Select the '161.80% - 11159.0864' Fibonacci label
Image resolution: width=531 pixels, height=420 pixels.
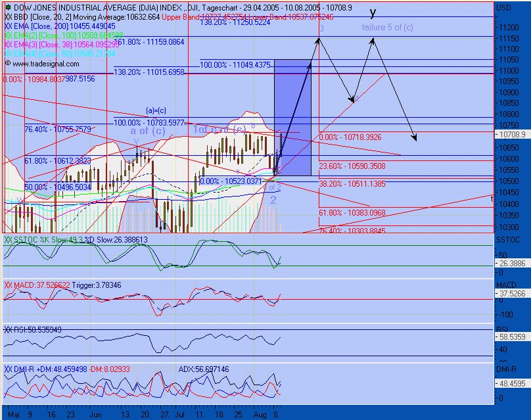point(149,42)
